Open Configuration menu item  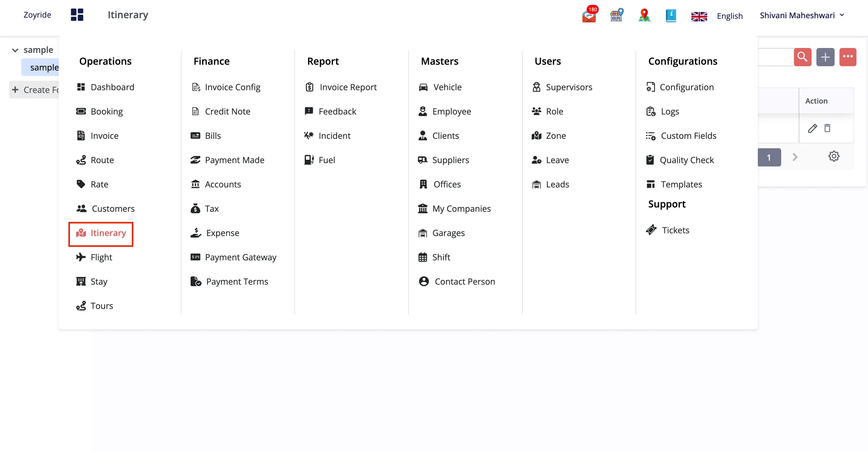pyautogui.click(x=680, y=87)
